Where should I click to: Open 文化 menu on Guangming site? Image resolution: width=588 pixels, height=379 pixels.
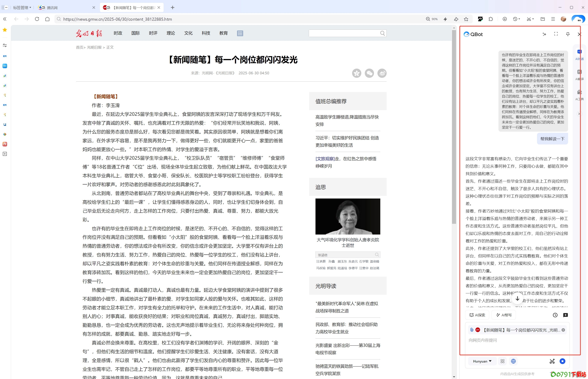tap(188, 33)
